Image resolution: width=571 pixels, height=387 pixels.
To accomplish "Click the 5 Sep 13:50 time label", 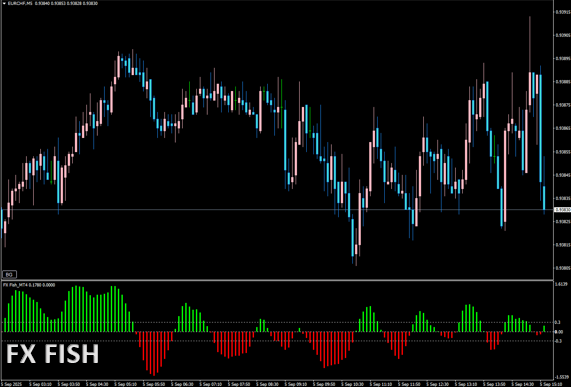I will tap(495, 384).
